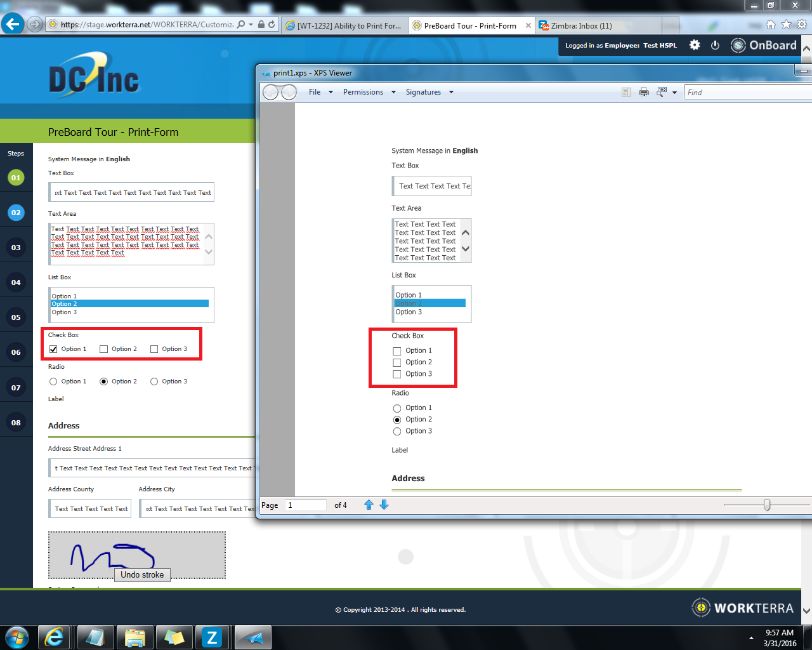Go to next page with the down arrow
Viewport: 812px width, 650px height.
(x=384, y=505)
